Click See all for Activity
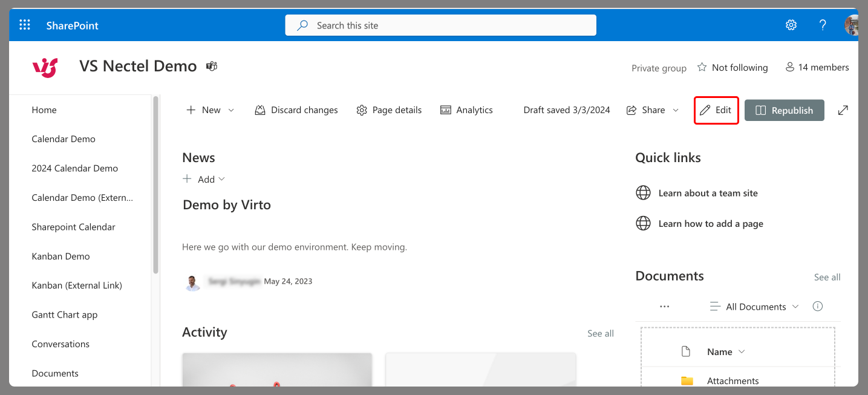Screen dimensions: 868x395 [x=601, y=333]
